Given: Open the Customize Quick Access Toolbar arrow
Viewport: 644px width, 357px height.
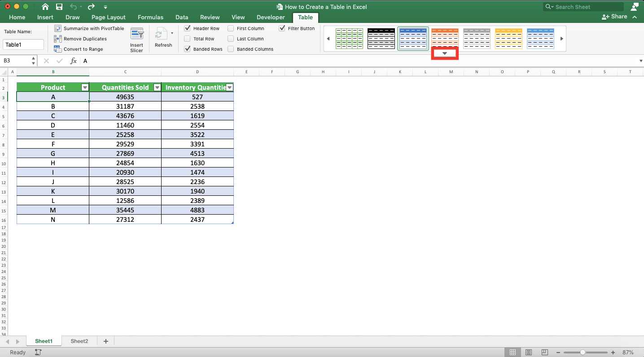Looking at the screenshot, I should coord(105,7).
